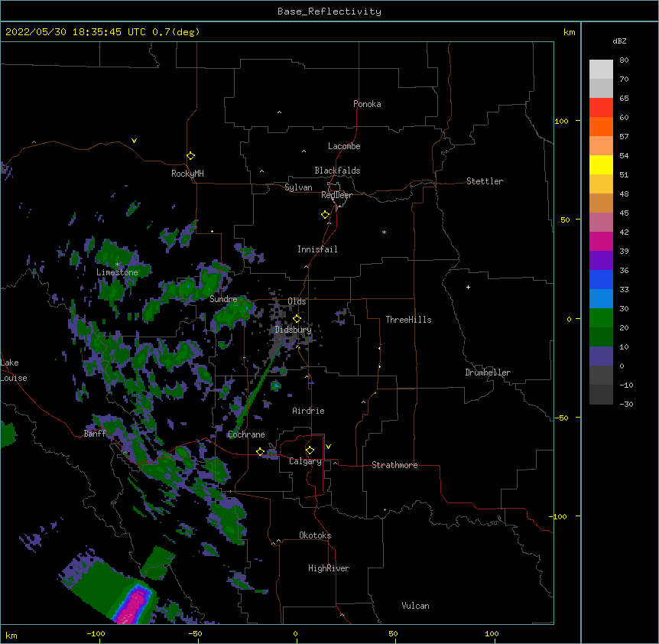This screenshot has height=644, width=659.
Task: Pick the yellow 54–51 dBZ legend swatch
Action: pyautogui.click(x=601, y=164)
